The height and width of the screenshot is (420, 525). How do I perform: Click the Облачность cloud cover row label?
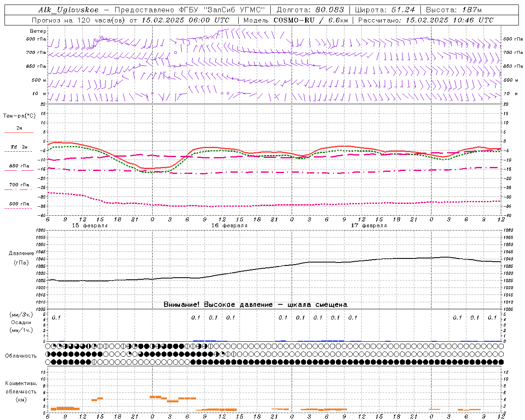[x=21, y=356]
